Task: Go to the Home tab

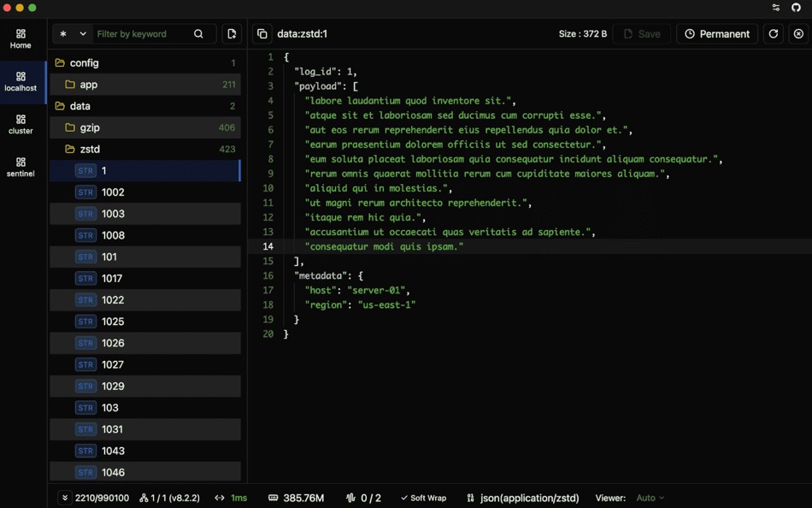Action: tap(21, 38)
